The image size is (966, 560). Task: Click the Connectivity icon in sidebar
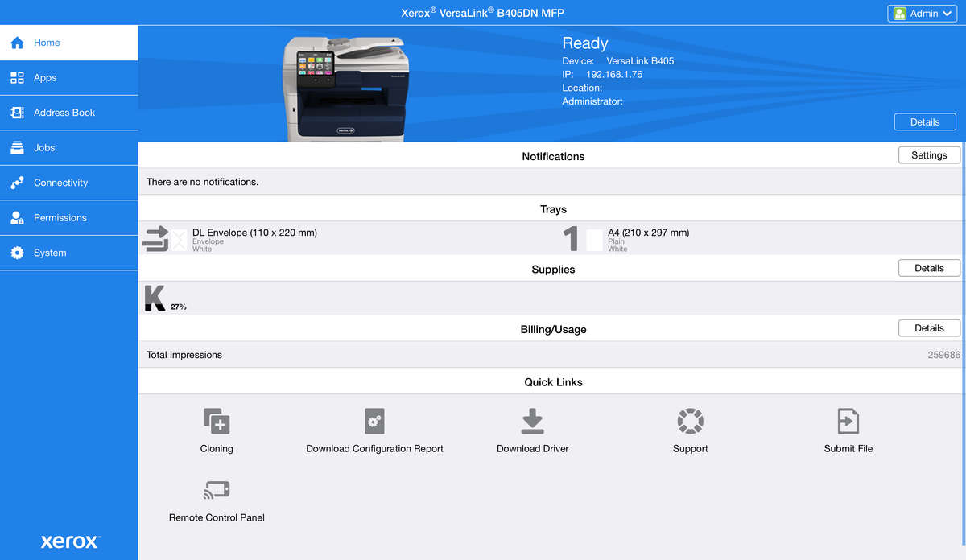click(x=18, y=183)
